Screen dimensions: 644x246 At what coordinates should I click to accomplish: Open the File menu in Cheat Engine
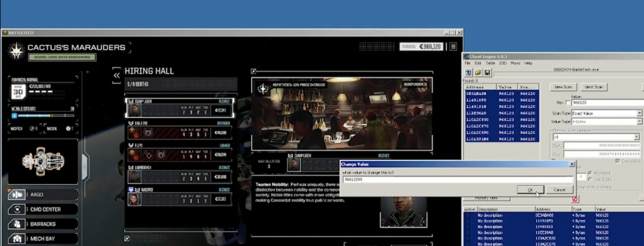click(x=468, y=63)
